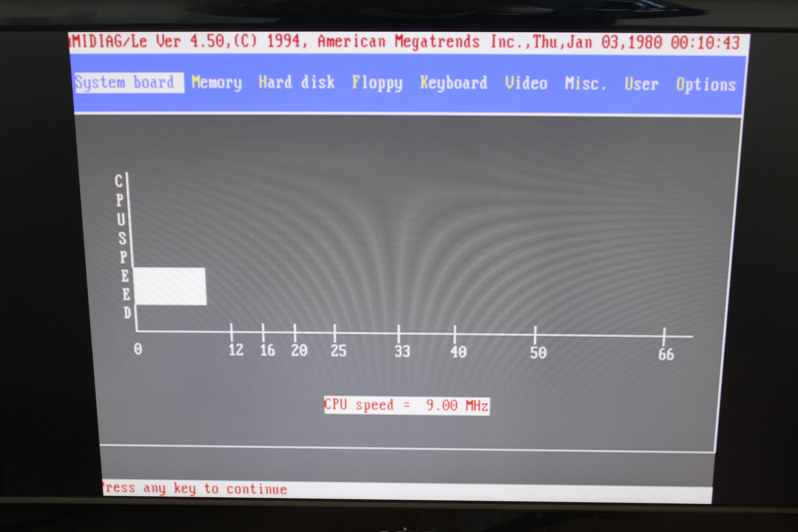
Task: Open the System board menu
Action: pos(129,82)
